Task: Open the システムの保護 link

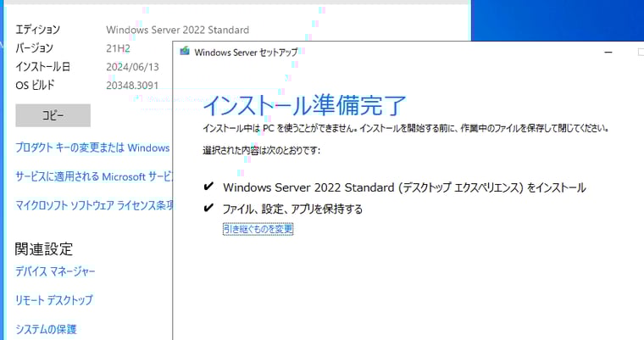Action: [x=46, y=329]
